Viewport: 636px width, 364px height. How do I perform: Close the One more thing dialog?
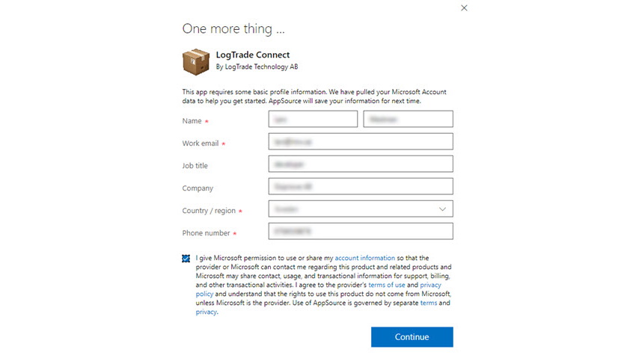coord(464,8)
